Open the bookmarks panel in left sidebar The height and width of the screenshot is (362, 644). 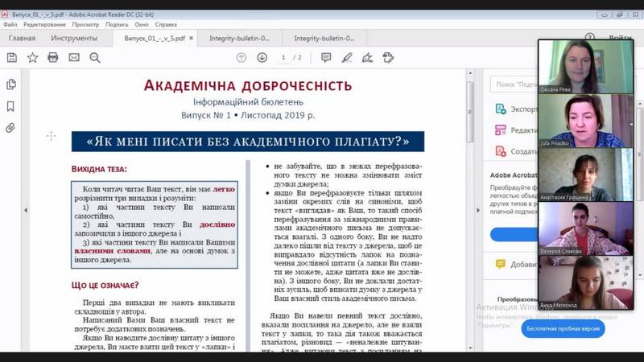11,106
